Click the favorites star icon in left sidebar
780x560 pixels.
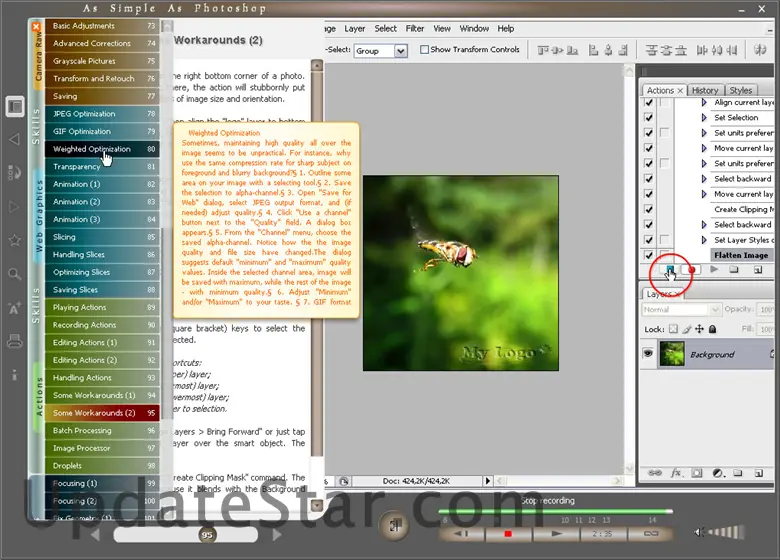point(15,240)
